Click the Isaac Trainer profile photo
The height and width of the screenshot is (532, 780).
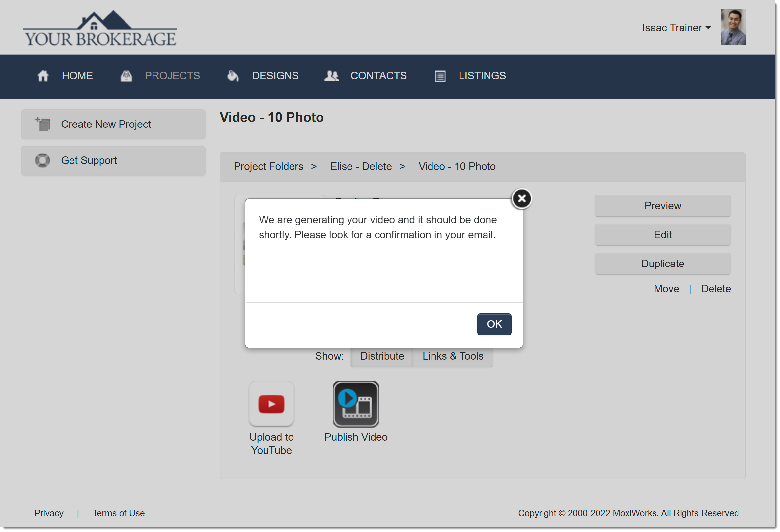click(733, 27)
